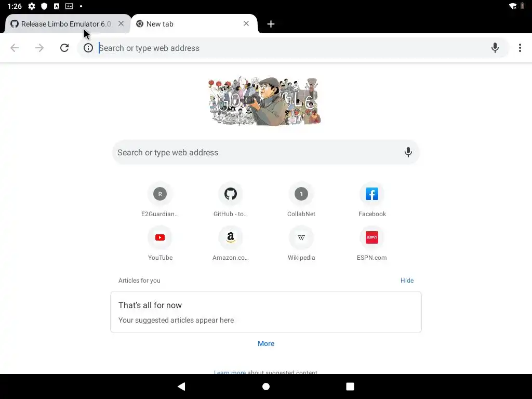Tap Android recents square button

click(350, 387)
